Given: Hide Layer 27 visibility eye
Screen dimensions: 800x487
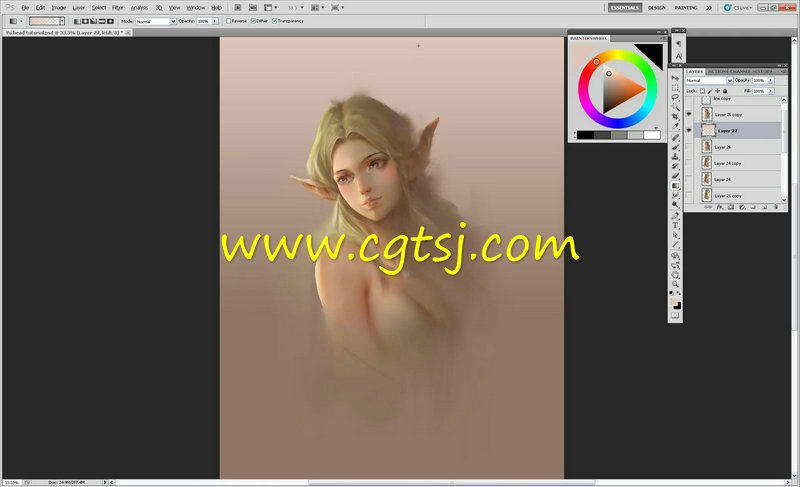Looking at the screenshot, I should click(x=689, y=131).
